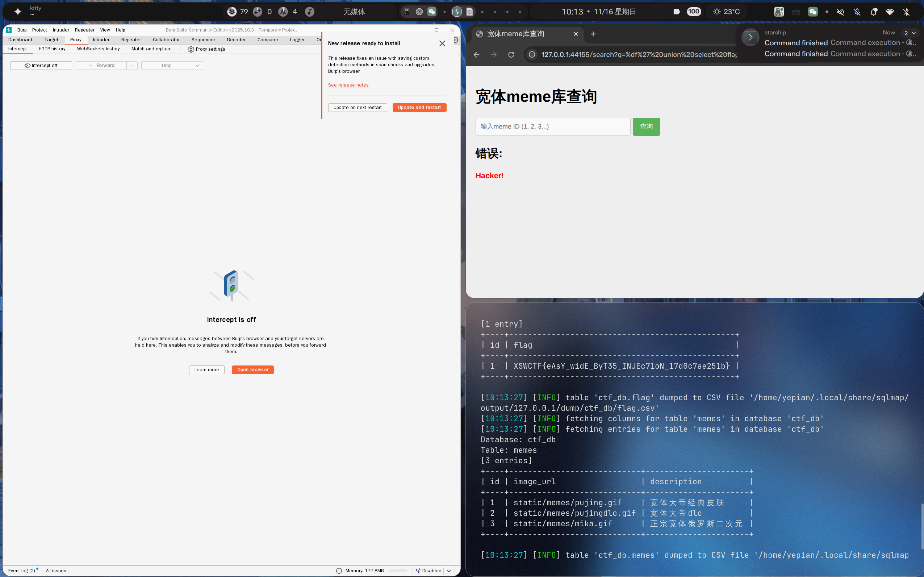Click the Burp settings gear at top right
This screenshot has width=924, height=577.
456,40
